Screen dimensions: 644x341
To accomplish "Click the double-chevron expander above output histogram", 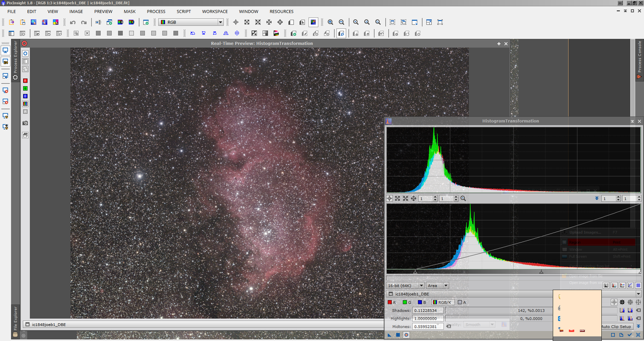I will [x=597, y=198].
